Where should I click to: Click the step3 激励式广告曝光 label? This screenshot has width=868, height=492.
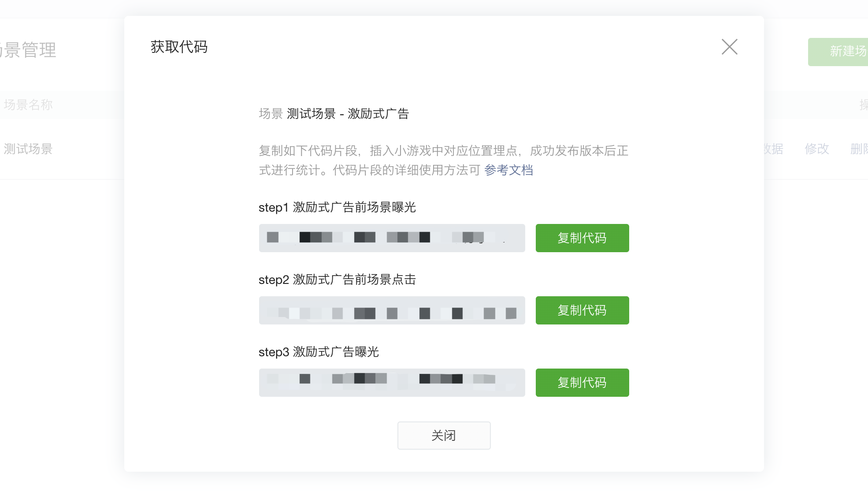click(319, 352)
